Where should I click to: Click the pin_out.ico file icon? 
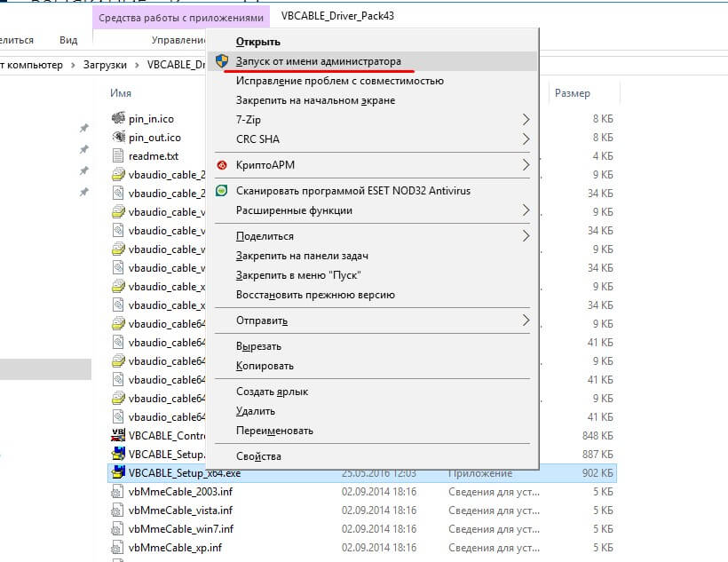coord(118,137)
